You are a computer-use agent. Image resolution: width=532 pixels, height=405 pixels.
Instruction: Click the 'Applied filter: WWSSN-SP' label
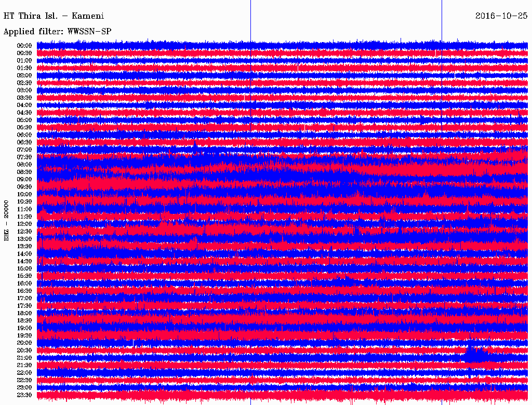pyautogui.click(x=57, y=32)
